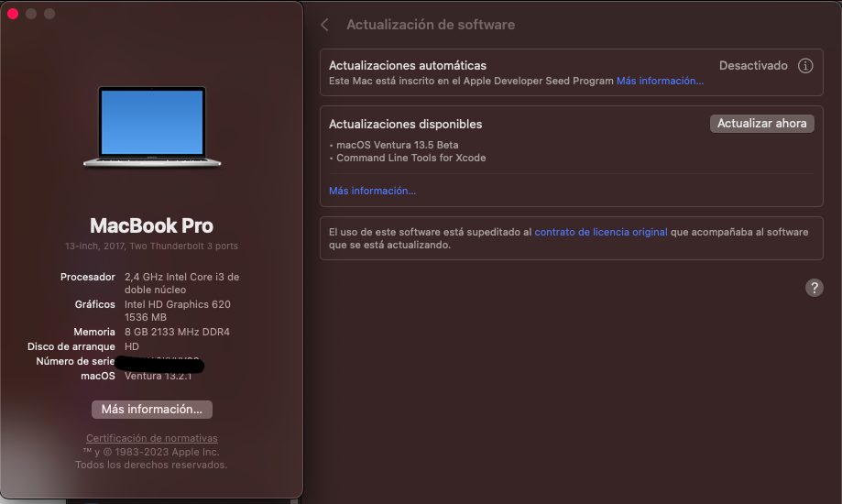Open the help question mark button
This screenshot has width=842, height=504.
pos(815,288)
